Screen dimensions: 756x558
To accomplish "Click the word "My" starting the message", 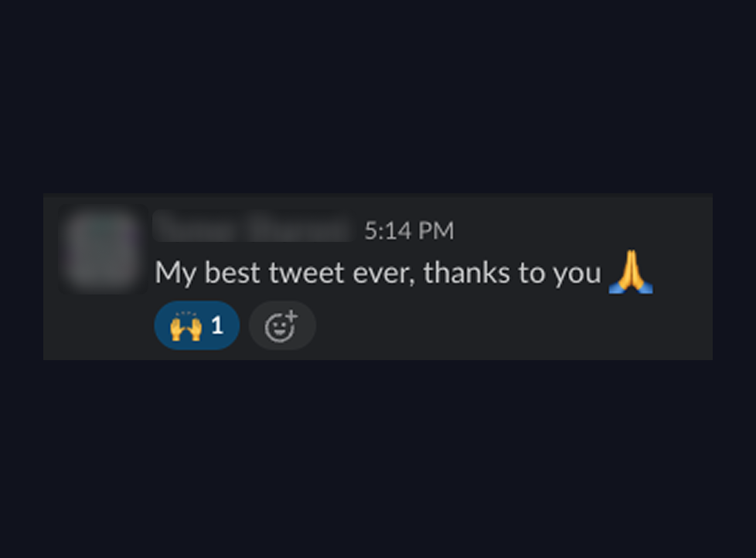I will (x=175, y=274).
